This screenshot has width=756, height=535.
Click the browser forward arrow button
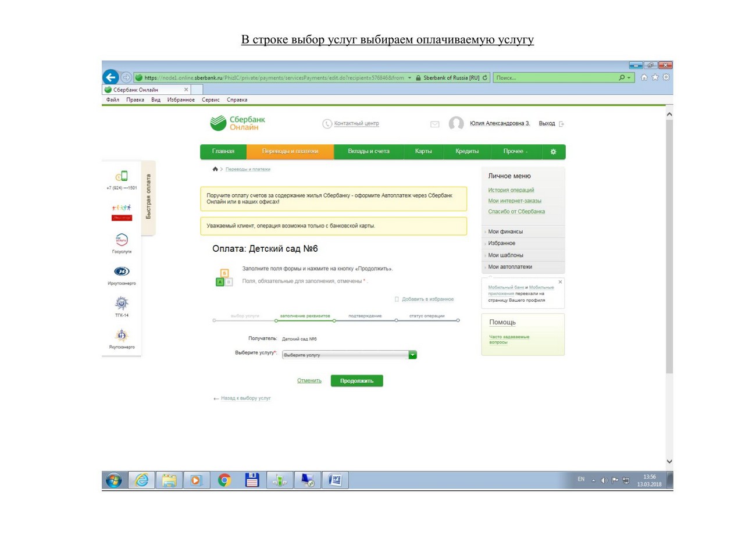[x=126, y=78]
